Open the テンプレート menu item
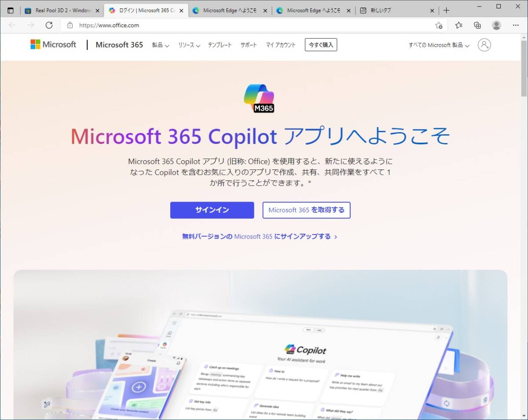This screenshot has width=528, height=420. (220, 45)
